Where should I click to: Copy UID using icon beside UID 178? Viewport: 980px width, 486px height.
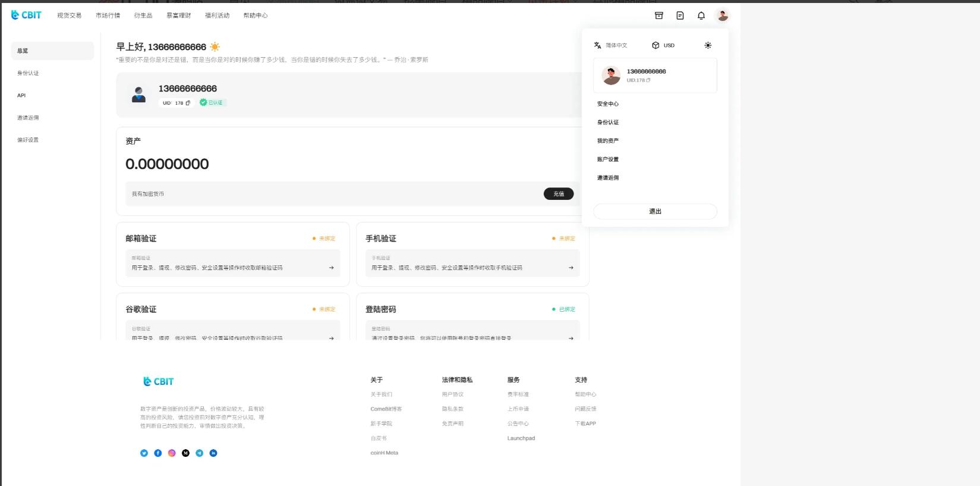(188, 103)
